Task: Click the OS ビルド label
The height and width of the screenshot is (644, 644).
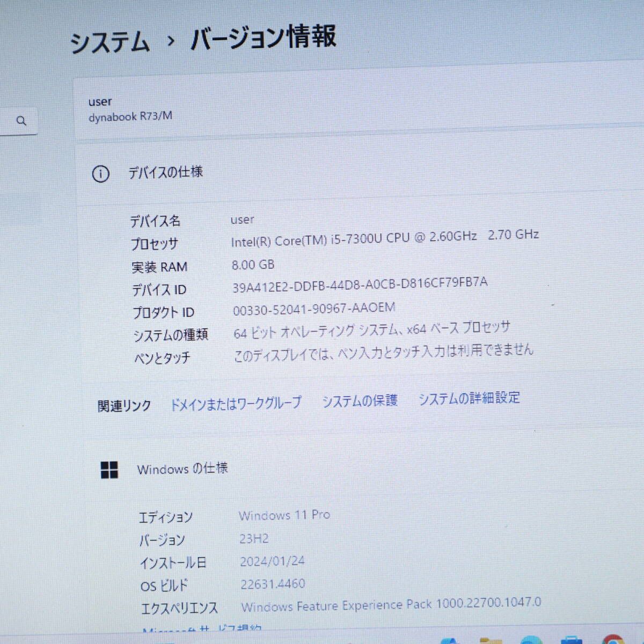Action: point(164,586)
